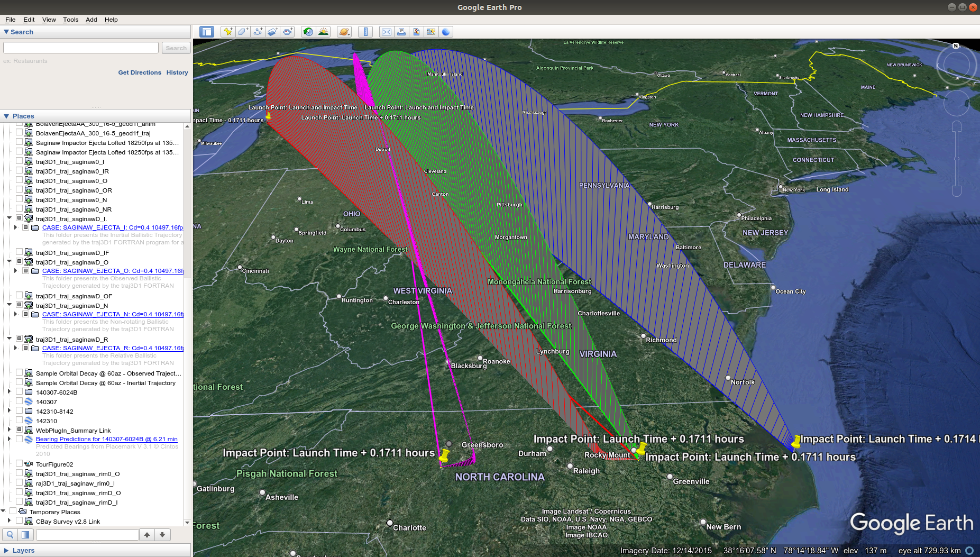The width and height of the screenshot is (980, 557).
Task: Click the move joystick navigation ring
Action: pyautogui.click(x=956, y=103)
